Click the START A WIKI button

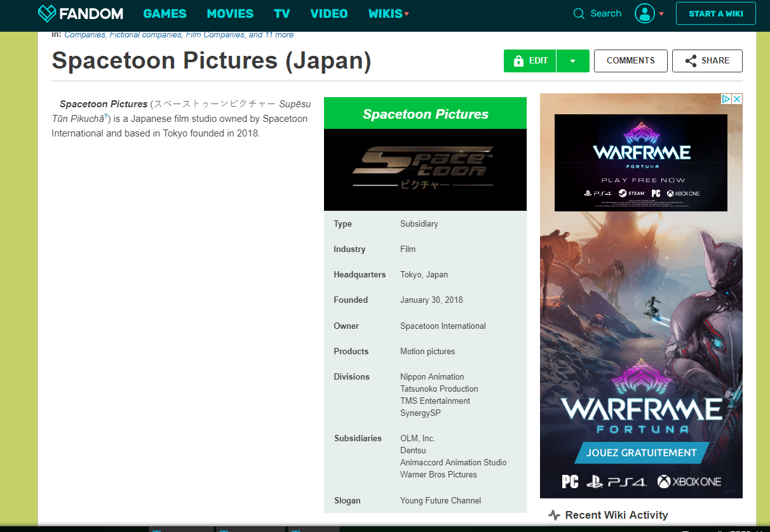pyautogui.click(x=716, y=13)
